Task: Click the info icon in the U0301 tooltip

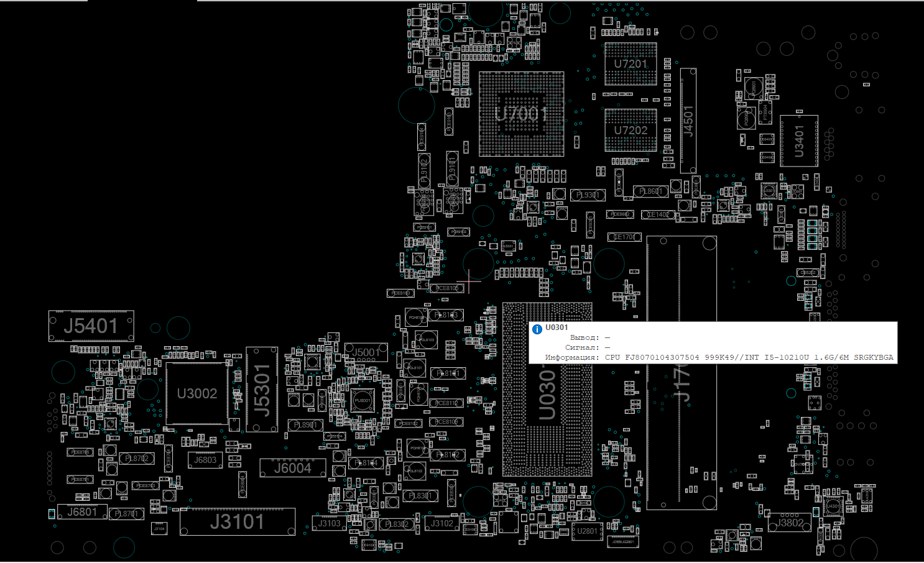Action: click(x=537, y=329)
